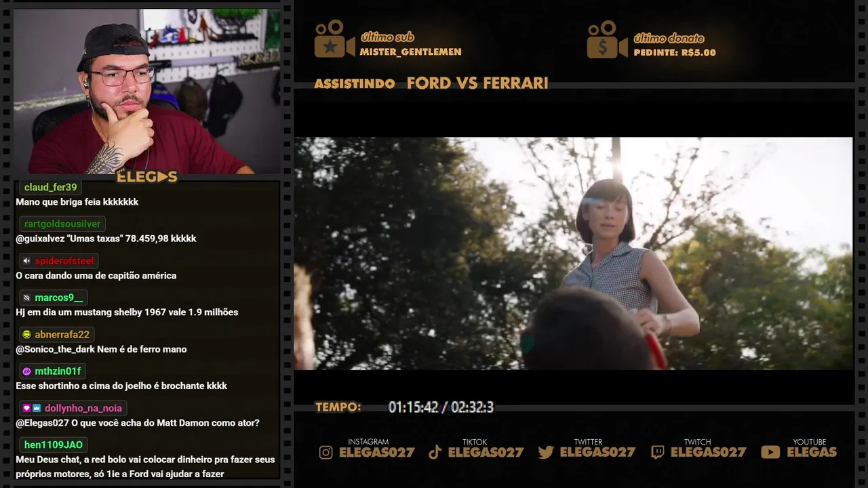Click the badges beside dollynho_na_noia
868x488 pixels.
click(x=31, y=408)
